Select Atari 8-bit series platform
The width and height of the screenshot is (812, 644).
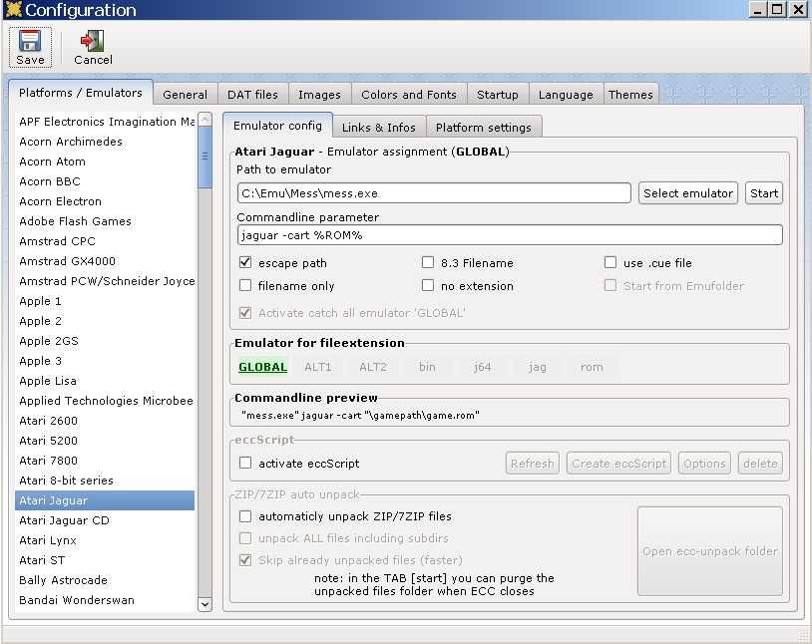(105, 481)
